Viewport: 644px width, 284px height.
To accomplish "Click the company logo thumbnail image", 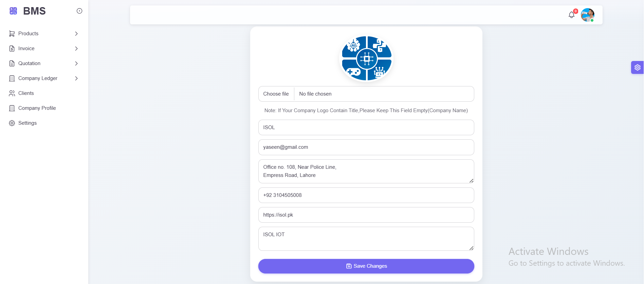I will coord(366,58).
